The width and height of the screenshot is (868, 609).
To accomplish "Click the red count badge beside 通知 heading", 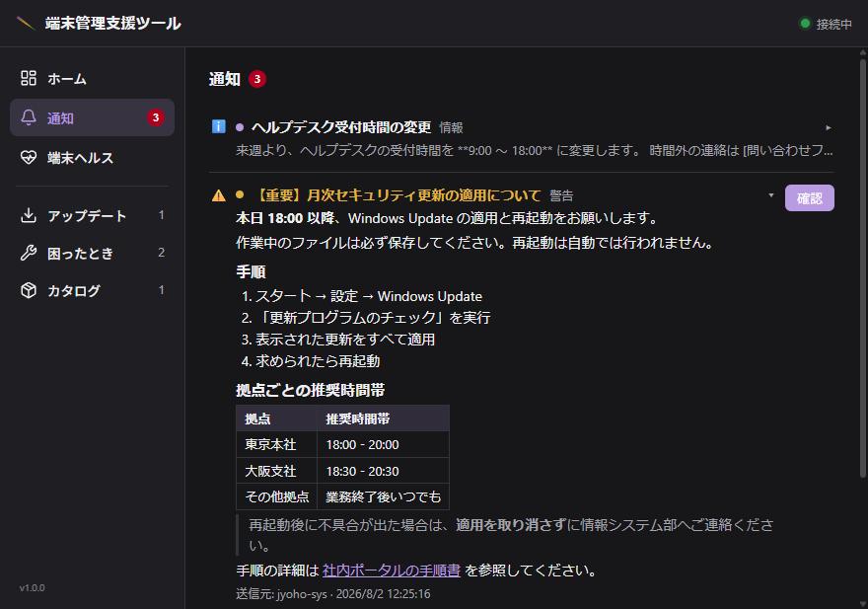I will 256,79.
